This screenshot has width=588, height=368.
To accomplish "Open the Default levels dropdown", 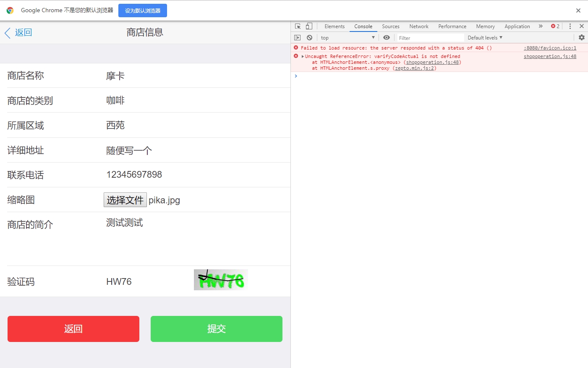I will (x=485, y=38).
